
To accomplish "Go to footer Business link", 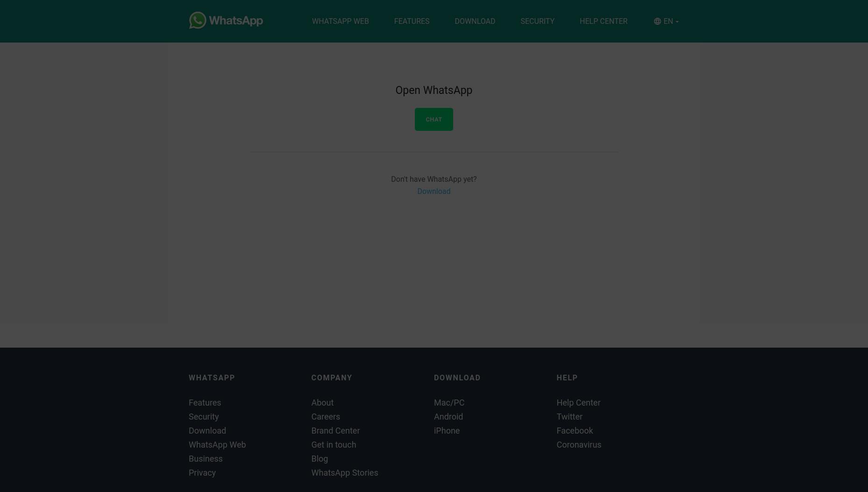I will [x=206, y=459].
